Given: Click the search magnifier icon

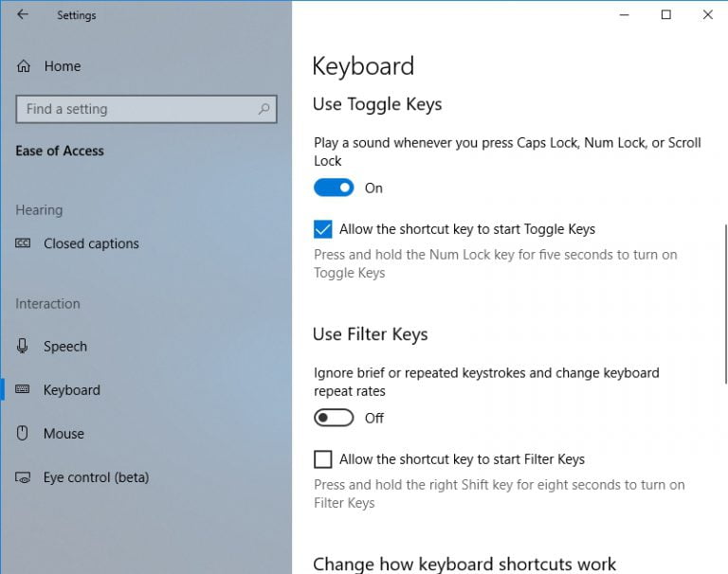Looking at the screenshot, I should click(264, 109).
